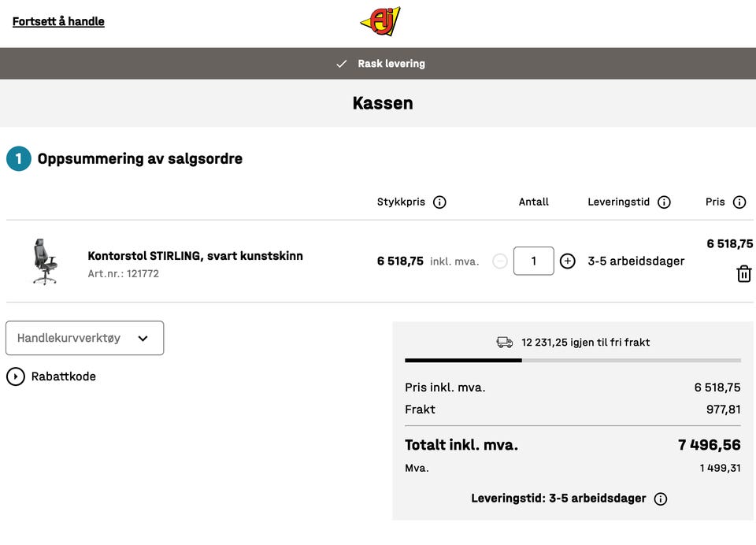
Task: Click the free shipping progress bar
Action: tap(573, 360)
